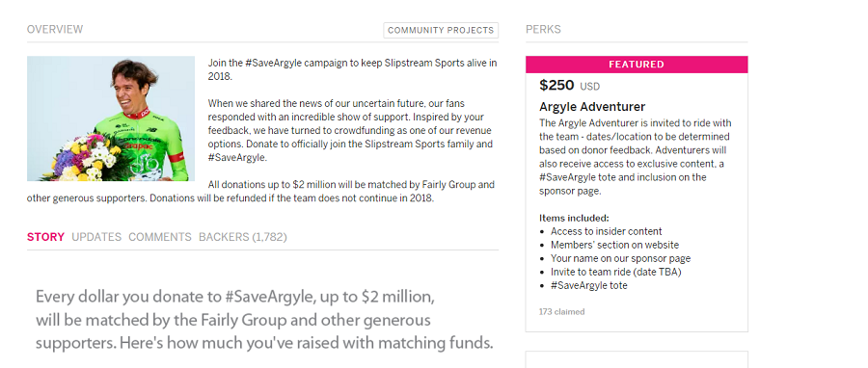Image resolution: width=868 pixels, height=368 pixels.
Task: Click the pink Featured banner
Action: (x=637, y=65)
